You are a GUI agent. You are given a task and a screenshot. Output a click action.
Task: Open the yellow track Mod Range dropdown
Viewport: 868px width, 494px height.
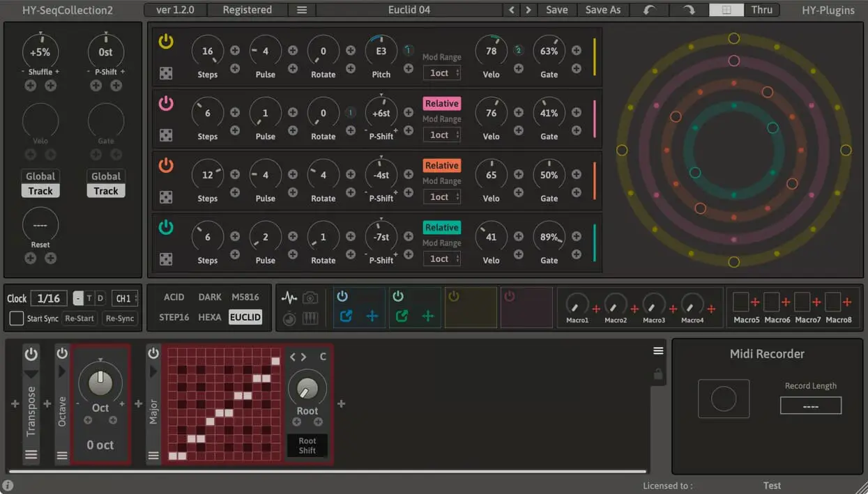(x=441, y=72)
